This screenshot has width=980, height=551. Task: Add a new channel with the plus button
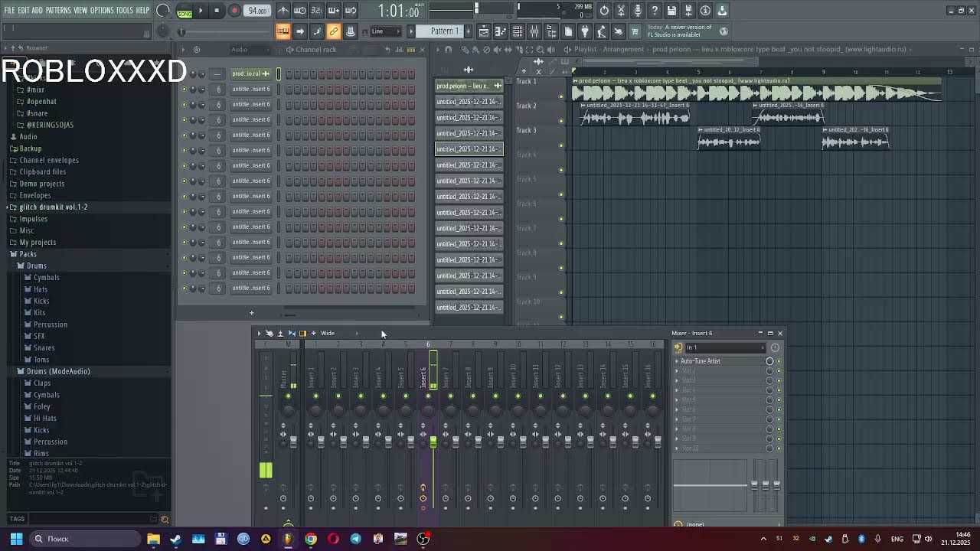pyautogui.click(x=251, y=312)
